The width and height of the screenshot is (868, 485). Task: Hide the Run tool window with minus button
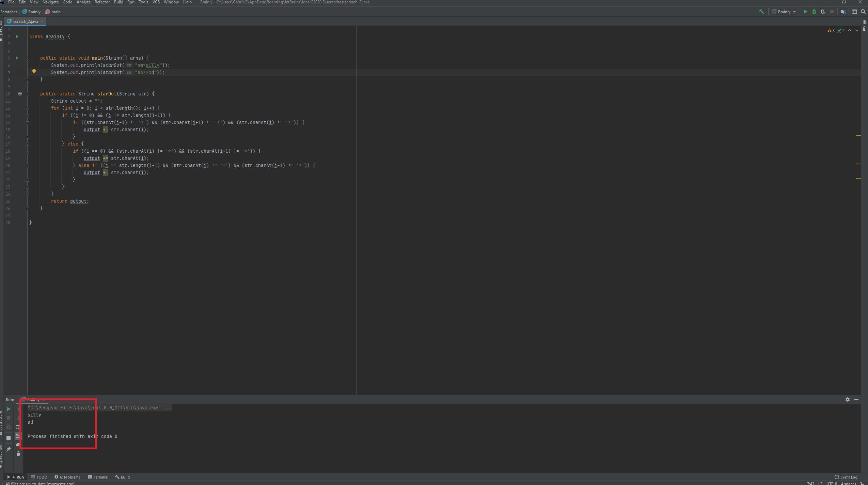coord(856,399)
